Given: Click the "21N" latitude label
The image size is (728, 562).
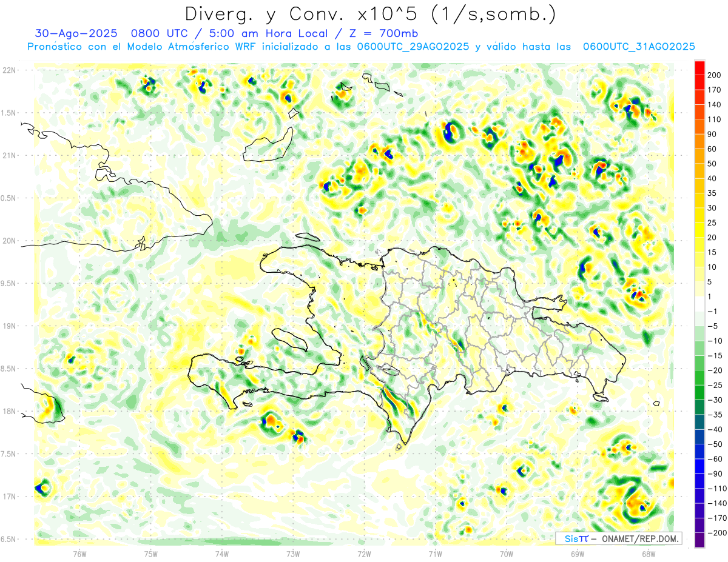Looking at the screenshot, I should point(9,155).
